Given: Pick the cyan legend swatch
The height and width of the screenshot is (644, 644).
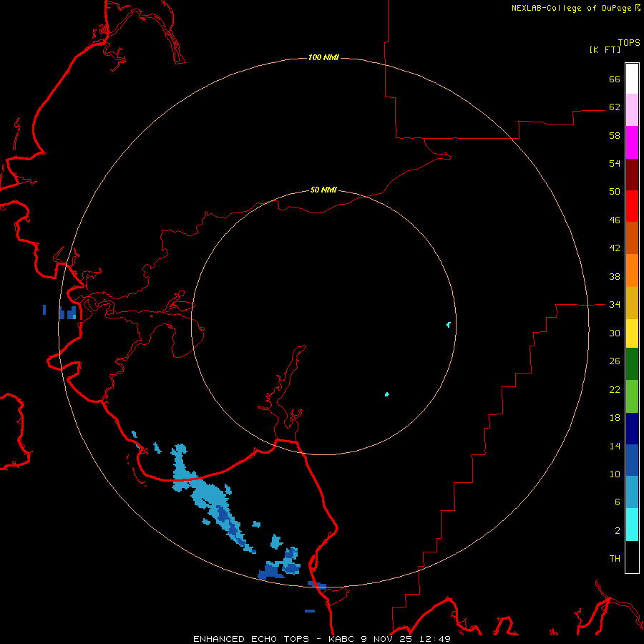Looking at the screenshot, I should pyautogui.click(x=632, y=525).
